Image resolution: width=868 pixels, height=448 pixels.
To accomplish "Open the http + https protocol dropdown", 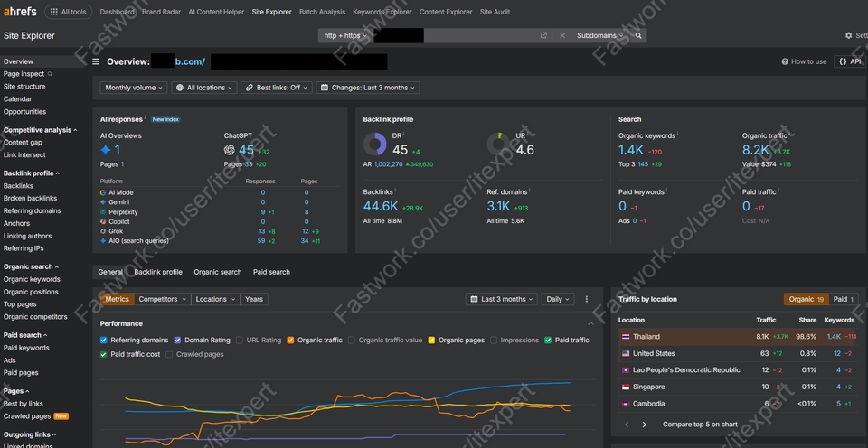I will [x=345, y=35].
